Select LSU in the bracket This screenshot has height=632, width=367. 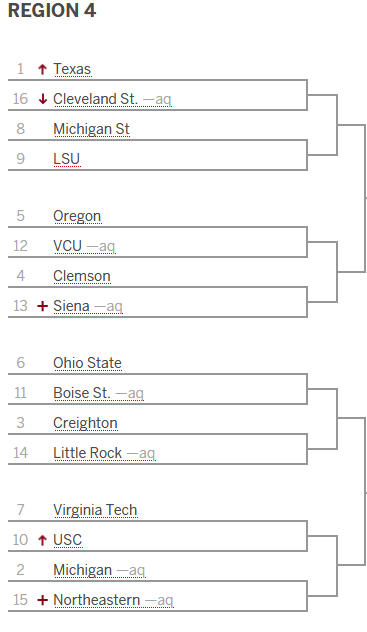[x=66, y=159]
